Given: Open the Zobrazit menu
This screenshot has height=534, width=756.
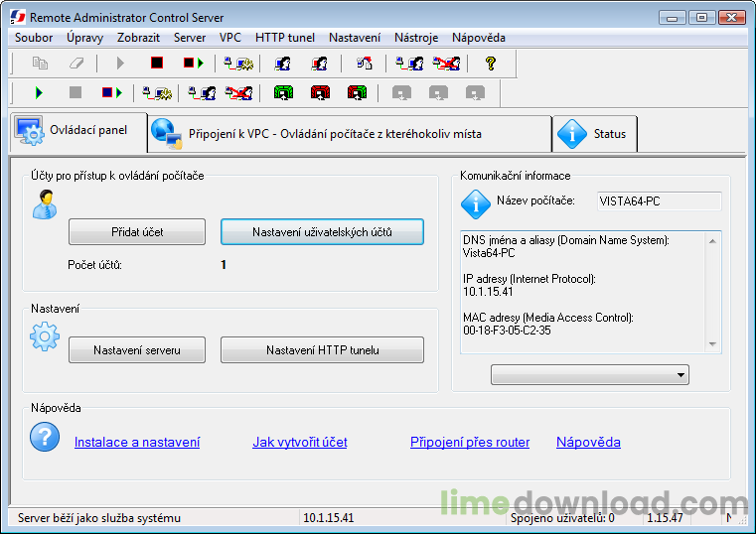Looking at the screenshot, I should pos(138,38).
